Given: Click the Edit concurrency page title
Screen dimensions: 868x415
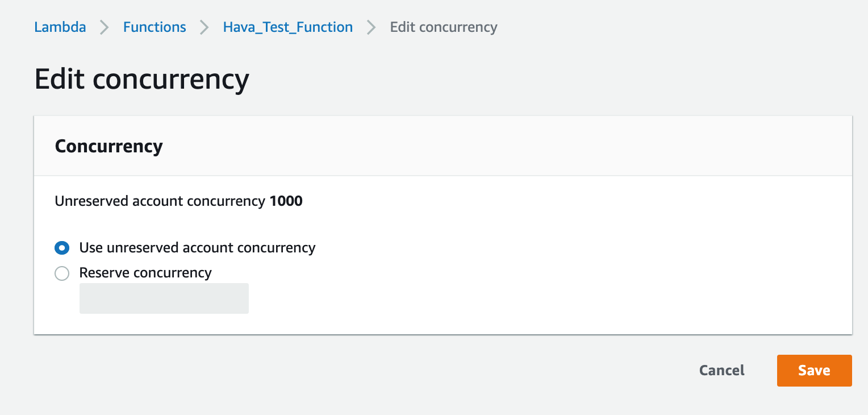Looking at the screenshot, I should 141,79.
